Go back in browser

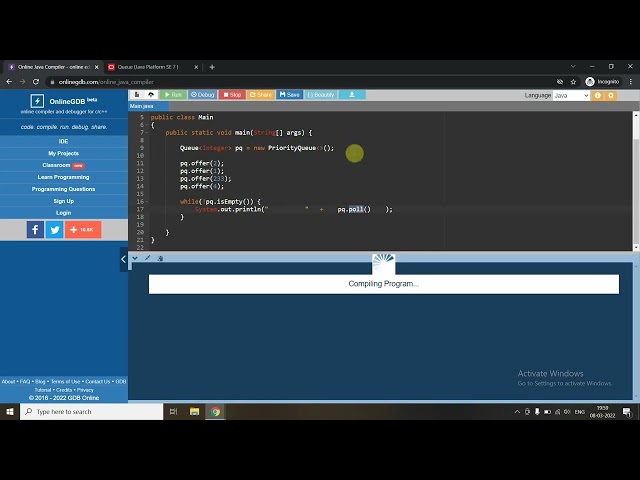[9, 82]
